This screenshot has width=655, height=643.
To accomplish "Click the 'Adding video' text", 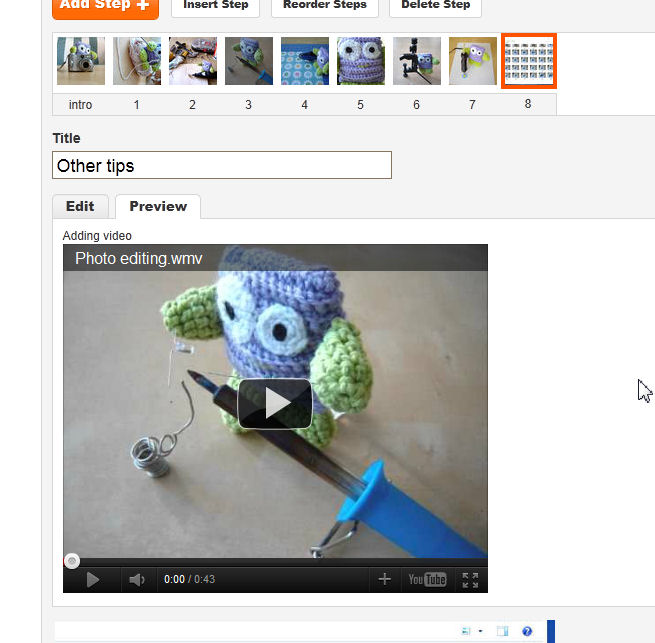I will pyautogui.click(x=97, y=236).
